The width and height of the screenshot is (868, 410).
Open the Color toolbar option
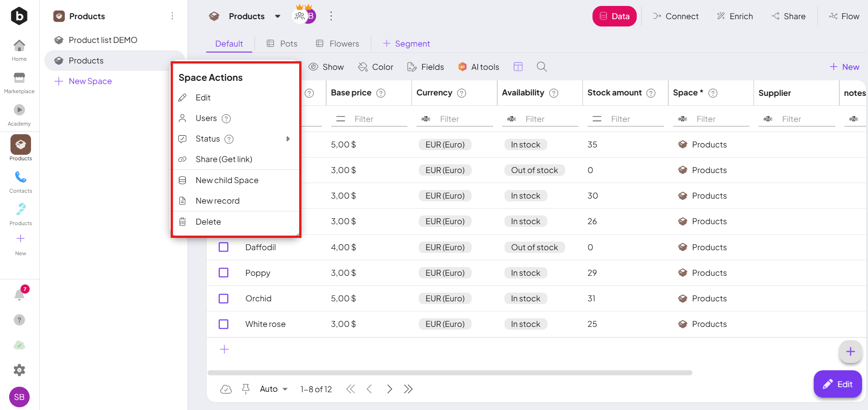pos(376,67)
